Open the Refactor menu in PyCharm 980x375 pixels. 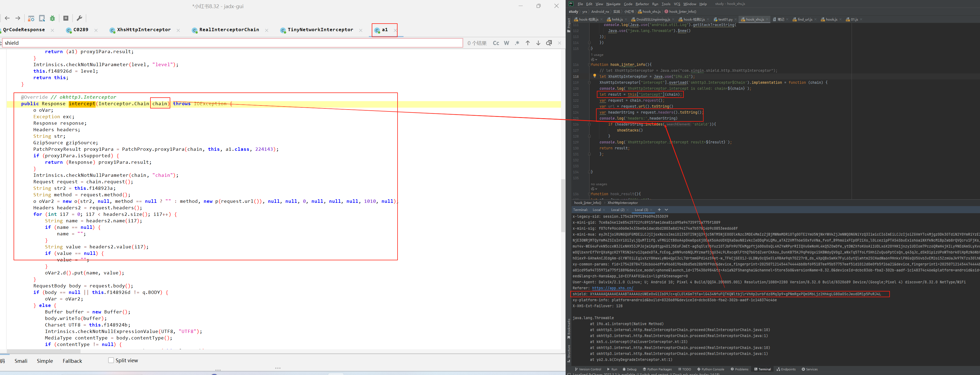pyautogui.click(x=642, y=4)
